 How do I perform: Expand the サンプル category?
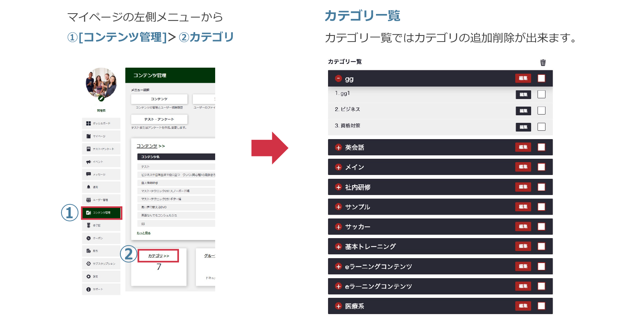pos(339,207)
